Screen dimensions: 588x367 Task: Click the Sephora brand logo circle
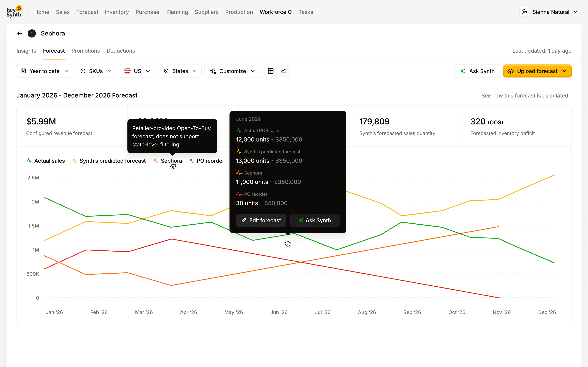[x=32, y=33]
